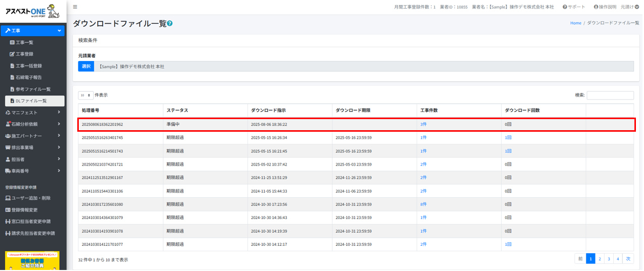The image size is (644, 271).
Task: Click 次 next page button
Action: (628, 259)
